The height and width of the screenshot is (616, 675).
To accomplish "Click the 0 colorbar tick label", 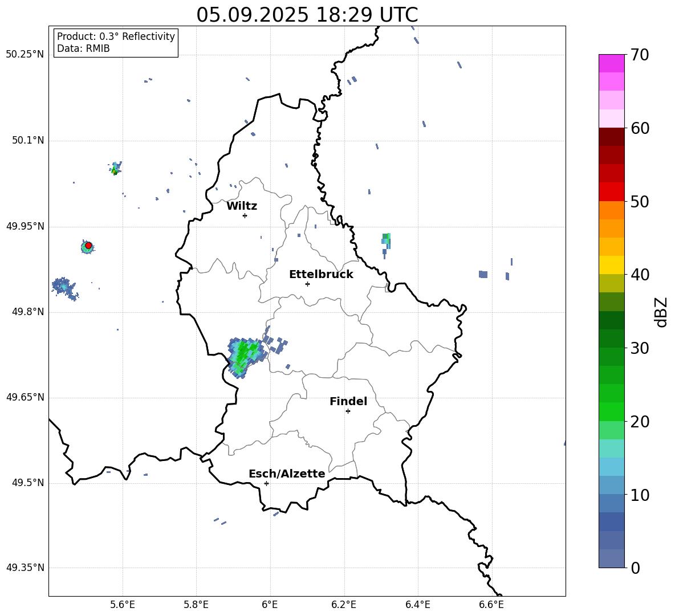I will tap(635, 568).
